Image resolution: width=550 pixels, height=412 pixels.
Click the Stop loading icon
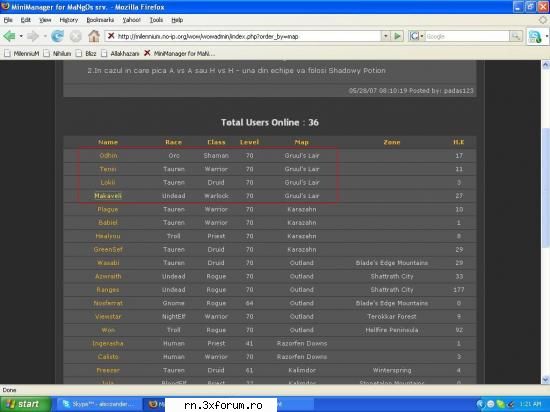click(75, 36)
